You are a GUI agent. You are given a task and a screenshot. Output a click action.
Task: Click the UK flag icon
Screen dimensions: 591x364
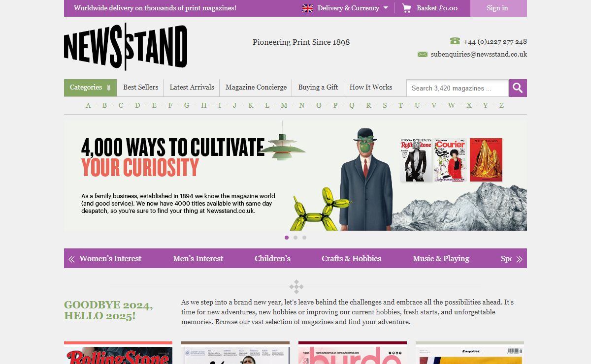pyautogui.click(x=307, y=8)
